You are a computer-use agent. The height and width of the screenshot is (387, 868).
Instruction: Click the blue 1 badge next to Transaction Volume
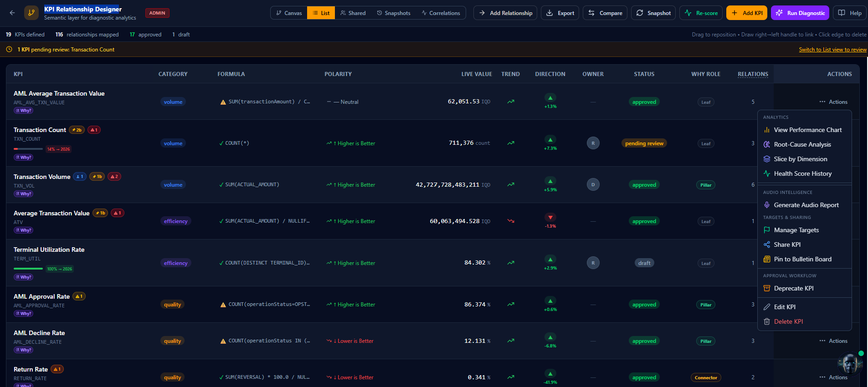80,177
